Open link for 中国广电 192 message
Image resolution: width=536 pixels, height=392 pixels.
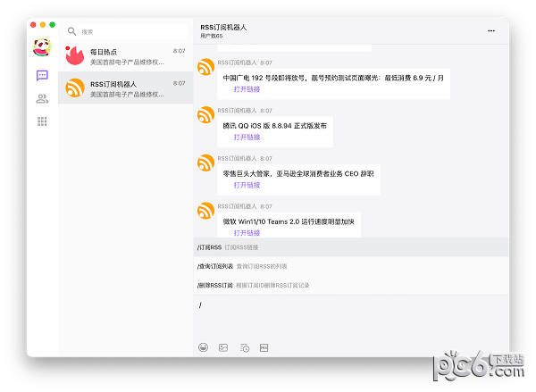247,89
